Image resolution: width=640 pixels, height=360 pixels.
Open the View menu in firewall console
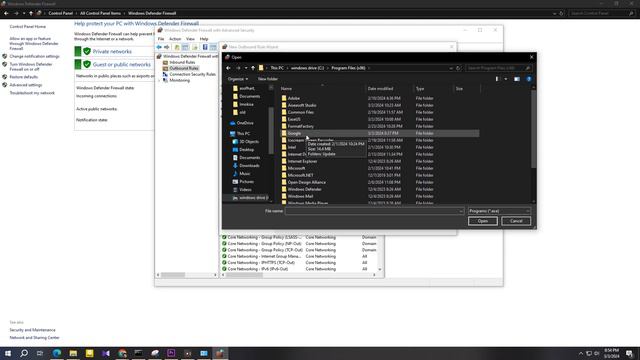coord(190,39)
